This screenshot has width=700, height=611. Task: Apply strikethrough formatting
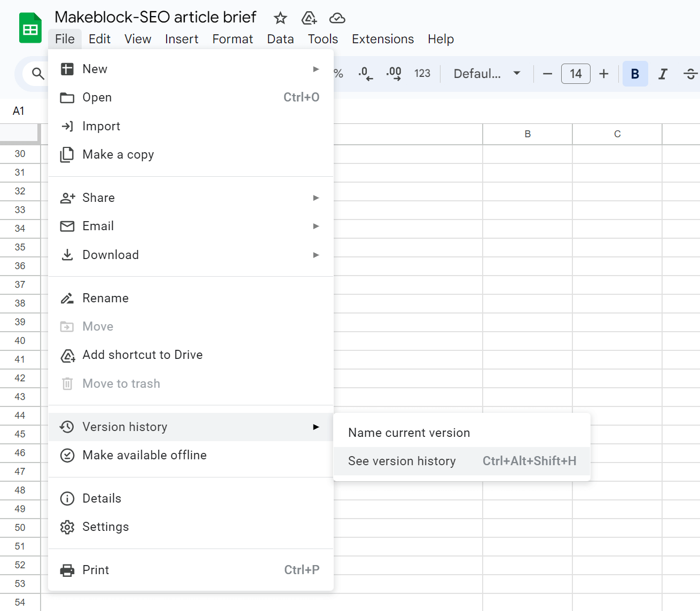690,74
